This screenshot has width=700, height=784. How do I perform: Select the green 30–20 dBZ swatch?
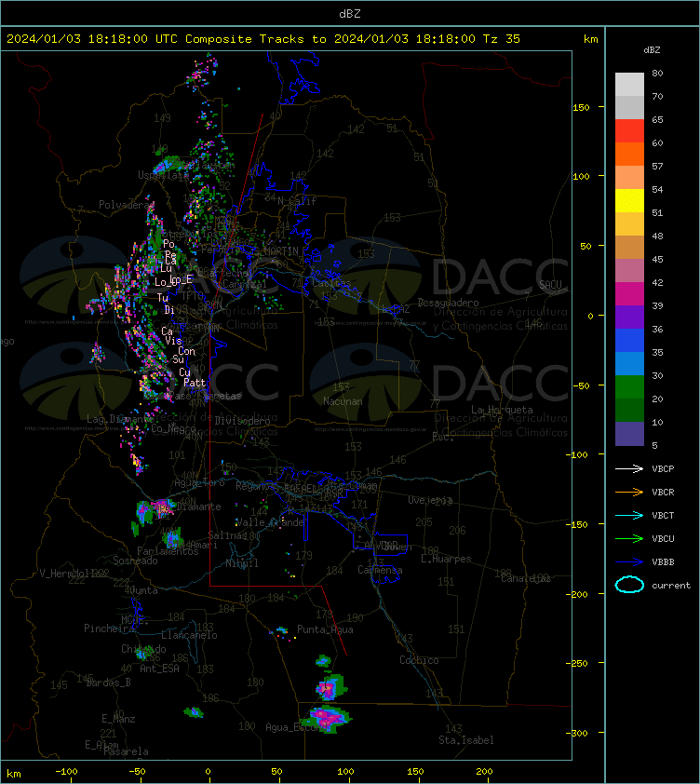(x=629, y=386)
